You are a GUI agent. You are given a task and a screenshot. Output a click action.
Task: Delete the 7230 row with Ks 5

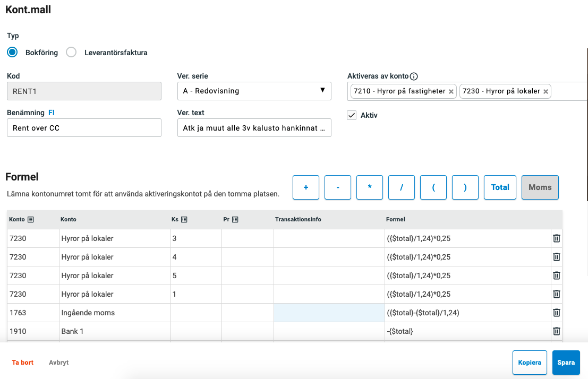click(557, 275)
